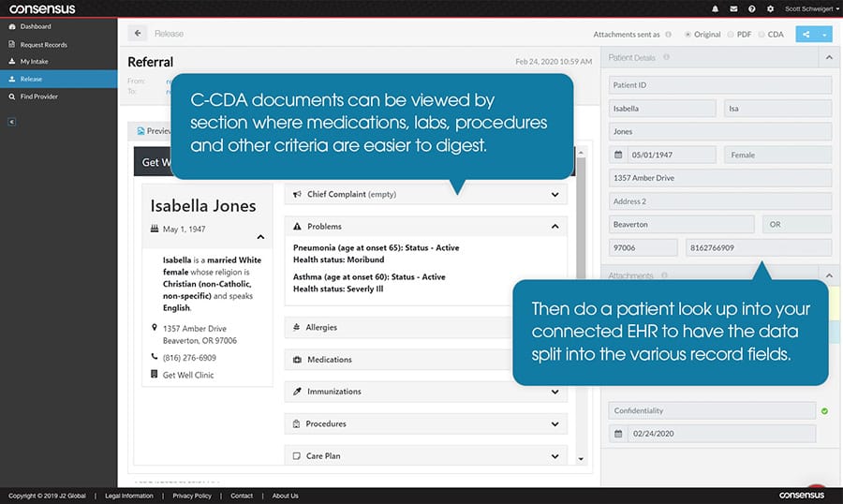843x504 pixels.
Task: Select PDF attachment format
Action: [729, 35]
